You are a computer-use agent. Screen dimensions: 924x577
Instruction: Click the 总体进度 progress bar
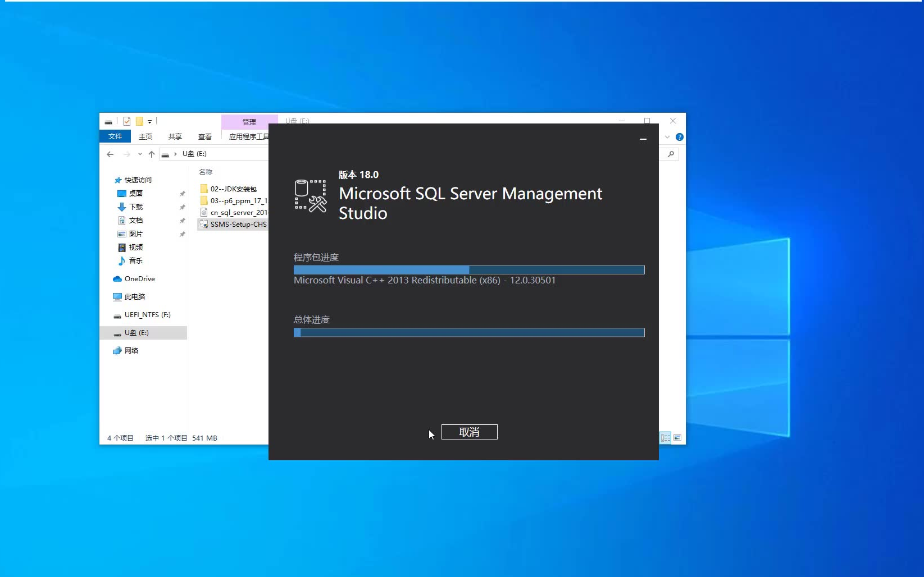click(469, 332)
